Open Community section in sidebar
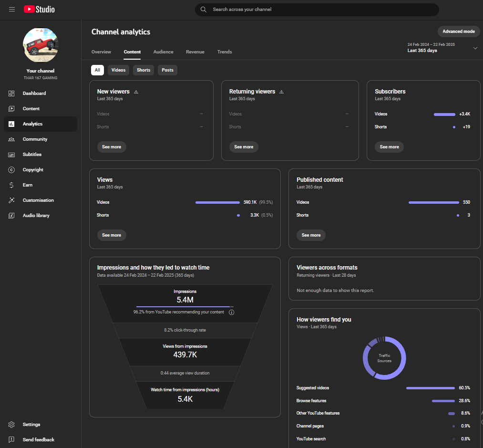Screen dimensions: 483x448 [35, 139]
